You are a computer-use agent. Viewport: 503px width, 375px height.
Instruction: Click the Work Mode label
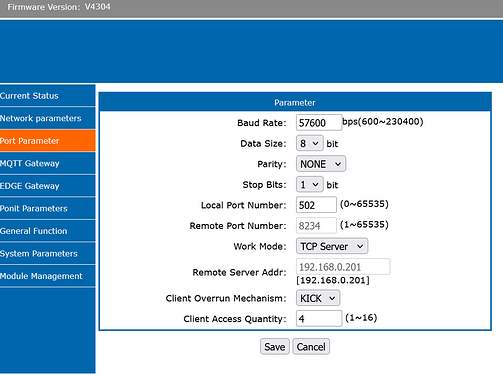(260, 246)
